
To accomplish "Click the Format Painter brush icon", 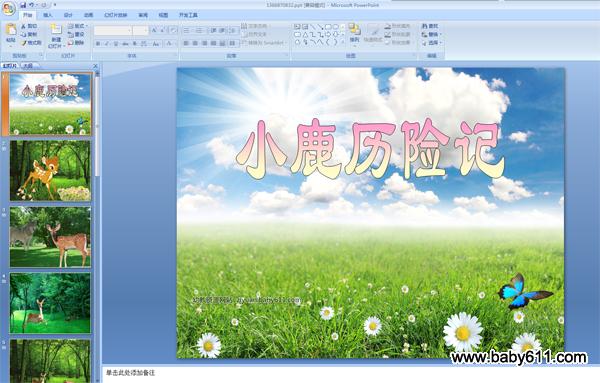I will click(x=23, y=43).
